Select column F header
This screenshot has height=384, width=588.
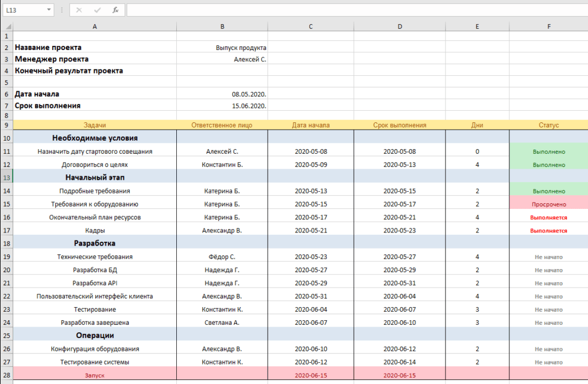[548, 25]
